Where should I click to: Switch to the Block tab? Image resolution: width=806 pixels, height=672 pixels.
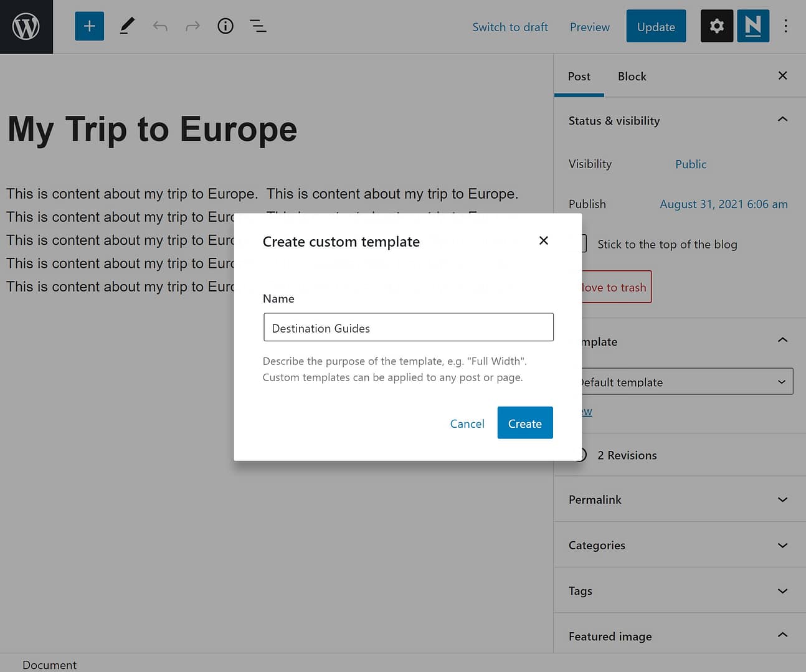pyautogui.click(x=632, y=76)
